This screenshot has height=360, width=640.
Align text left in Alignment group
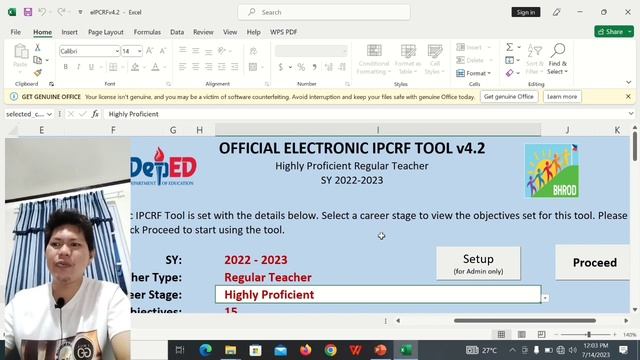coord(182,67)
